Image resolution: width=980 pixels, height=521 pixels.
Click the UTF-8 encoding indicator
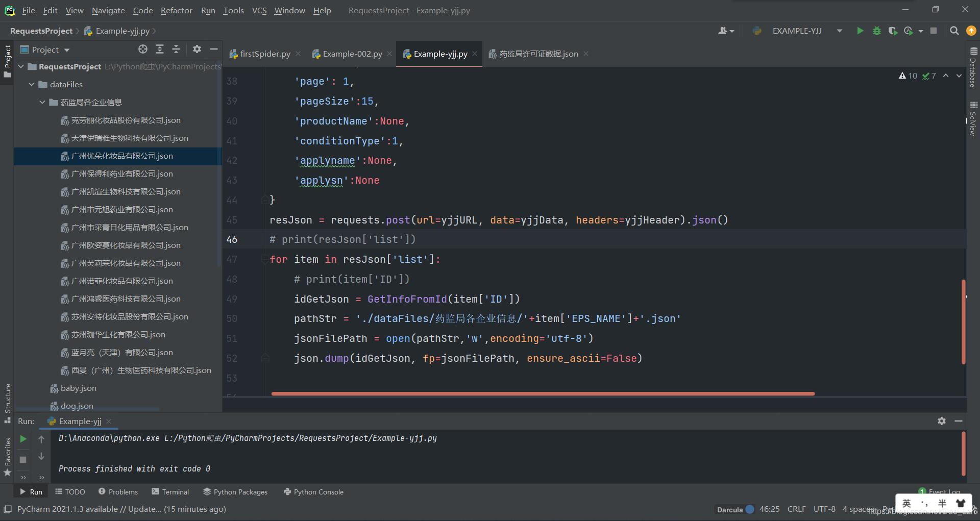(x=824, y=509)
